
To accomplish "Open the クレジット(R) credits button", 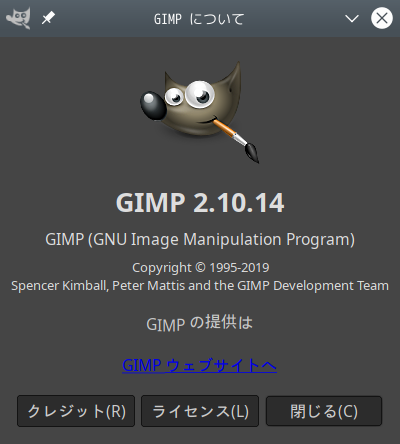I will coord(76,411).
